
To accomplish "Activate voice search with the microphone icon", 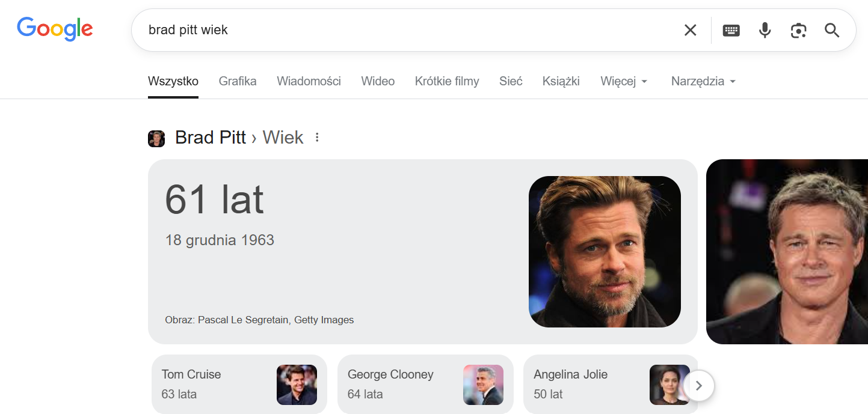I will [x=765, y=29].
